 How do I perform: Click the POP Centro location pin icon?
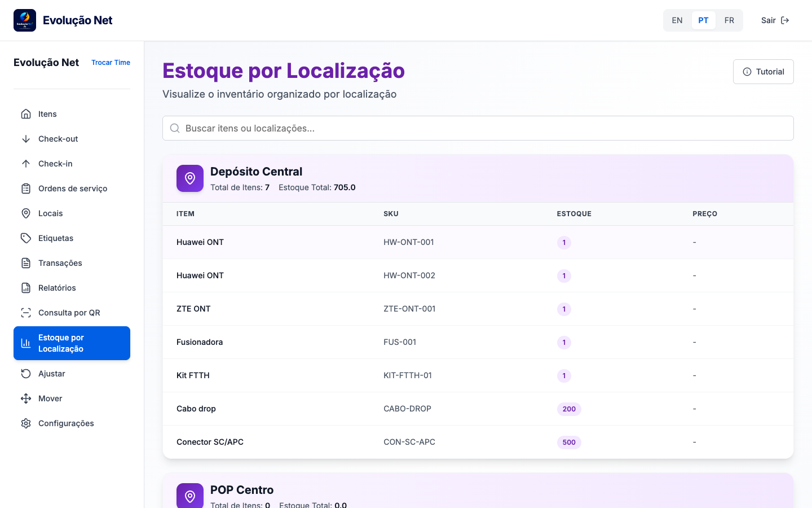tap(190, 496)
